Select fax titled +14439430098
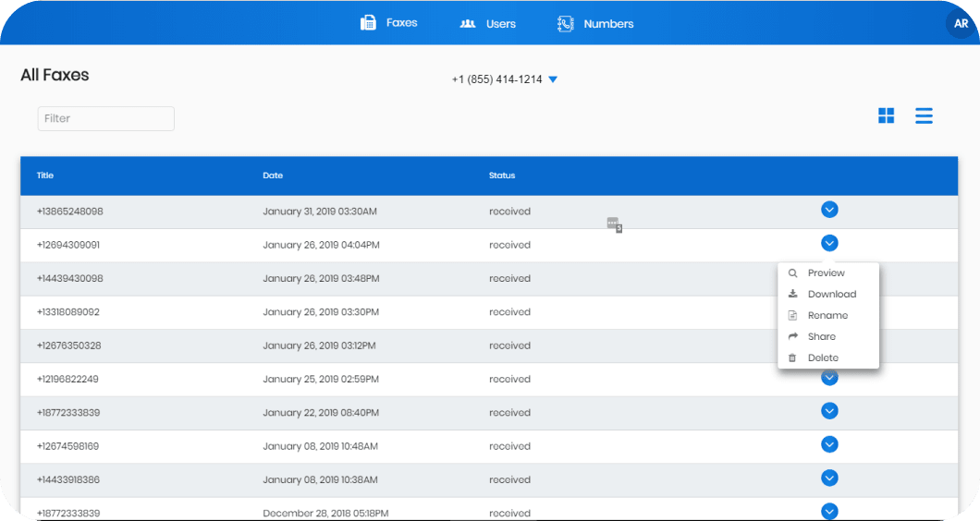The height and width of the screenshot is (521, 980). coord(70,279)
